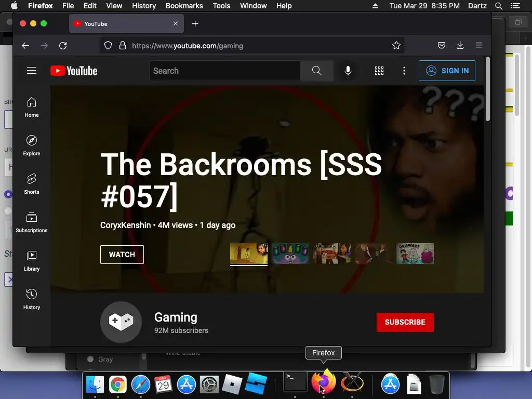
Task: Start voice search with the microphone icon
Action: click(x=348, y=71)
